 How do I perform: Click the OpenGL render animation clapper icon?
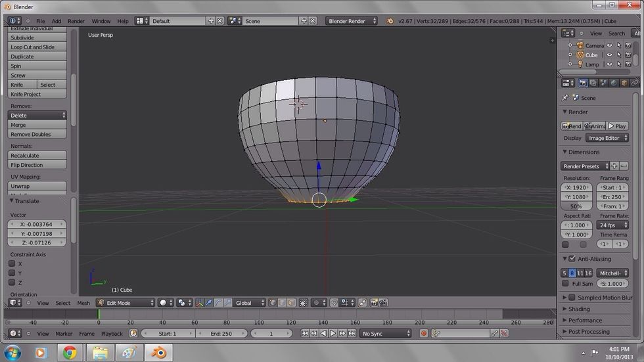click(383, 303)
